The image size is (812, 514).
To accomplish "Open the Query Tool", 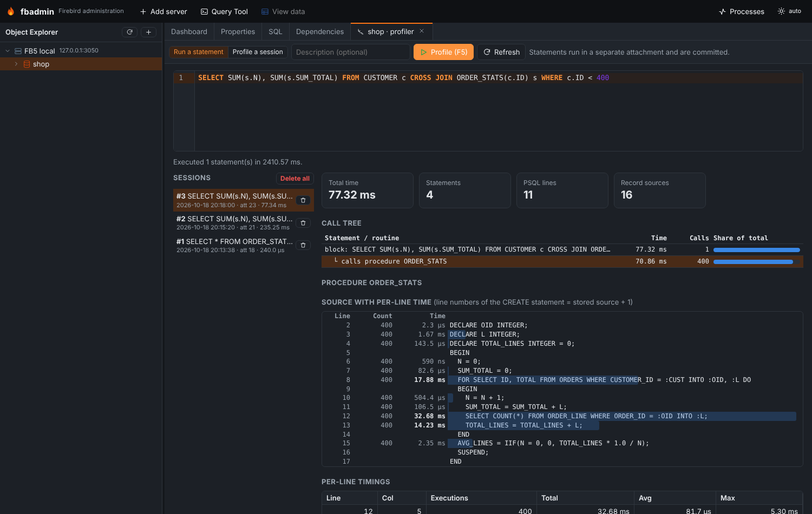I will [224, 11].
